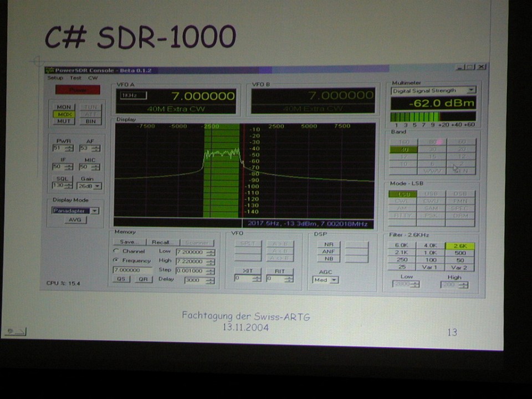Toggle the MUT mute button

pyautogui.click(x=64, y=121)
